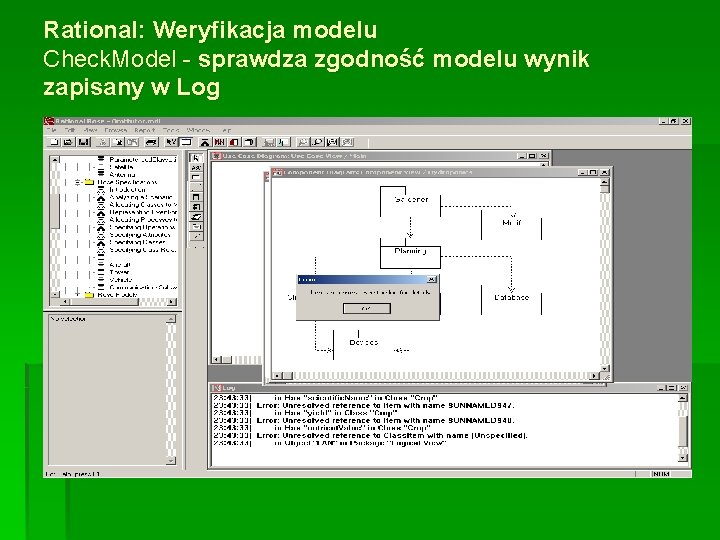Viewport: 720px width, 540px height.
Task: Click the log line mentioning ClassItem [Unspecified]
Action: [x=370, y=435]
